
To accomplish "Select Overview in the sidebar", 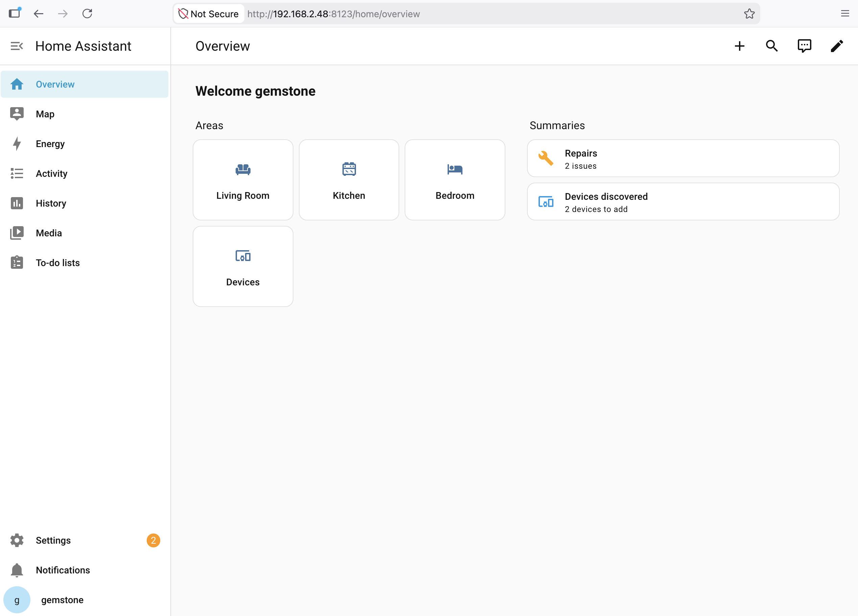I will coord(85,84).
